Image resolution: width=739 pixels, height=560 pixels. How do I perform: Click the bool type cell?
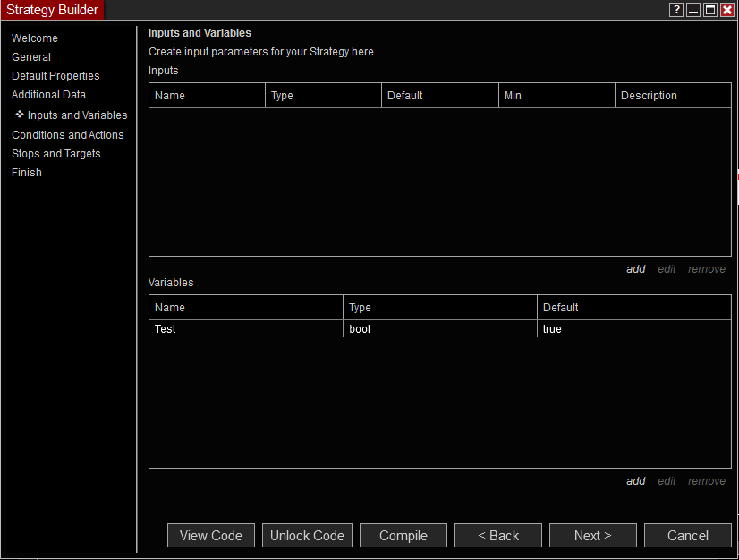tap(439, 329)
